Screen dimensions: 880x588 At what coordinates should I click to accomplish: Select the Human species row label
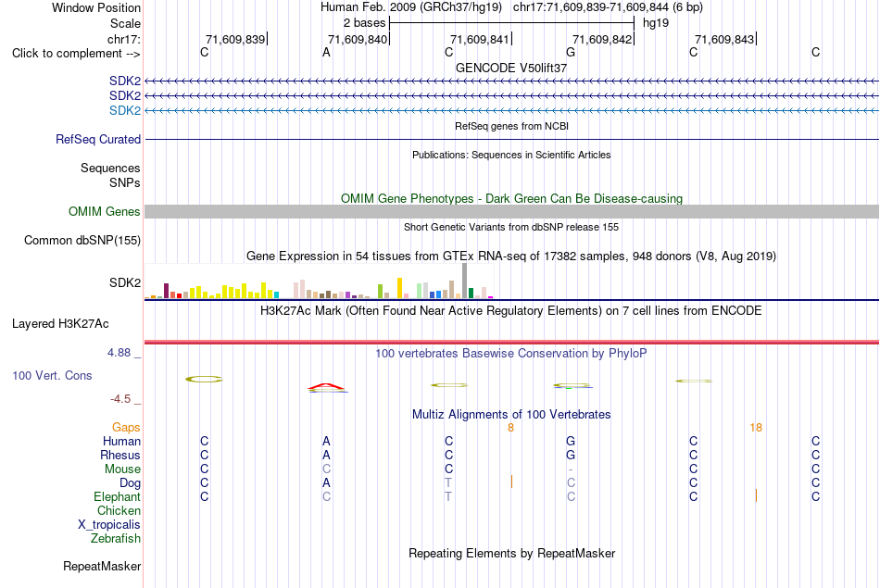coord(121,442)
